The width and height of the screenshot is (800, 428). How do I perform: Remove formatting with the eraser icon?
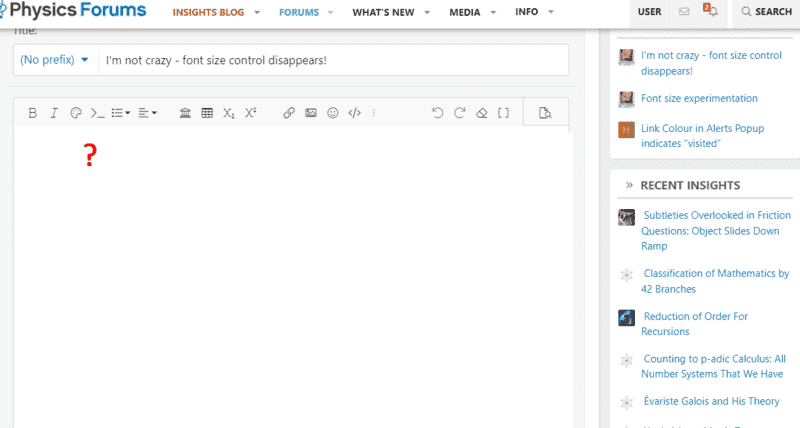coord(481,113)
